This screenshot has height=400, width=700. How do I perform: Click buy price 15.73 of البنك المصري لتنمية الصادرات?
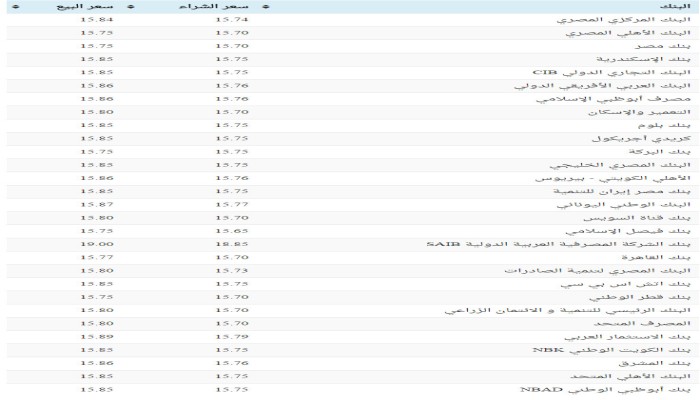click(x=232, y=271)
